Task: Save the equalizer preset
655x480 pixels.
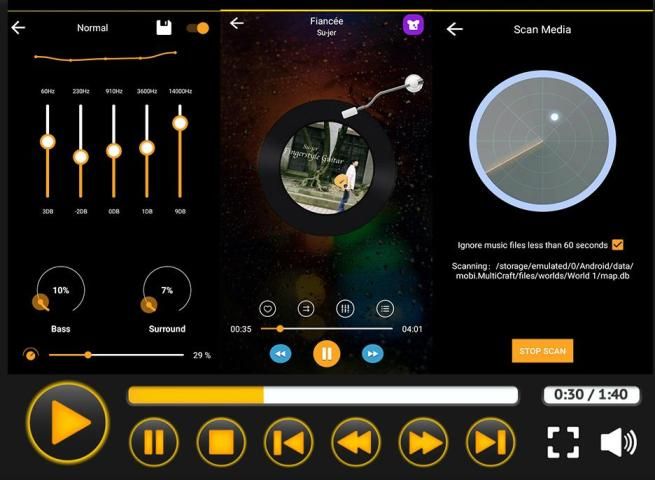Action: pos(164,28)
